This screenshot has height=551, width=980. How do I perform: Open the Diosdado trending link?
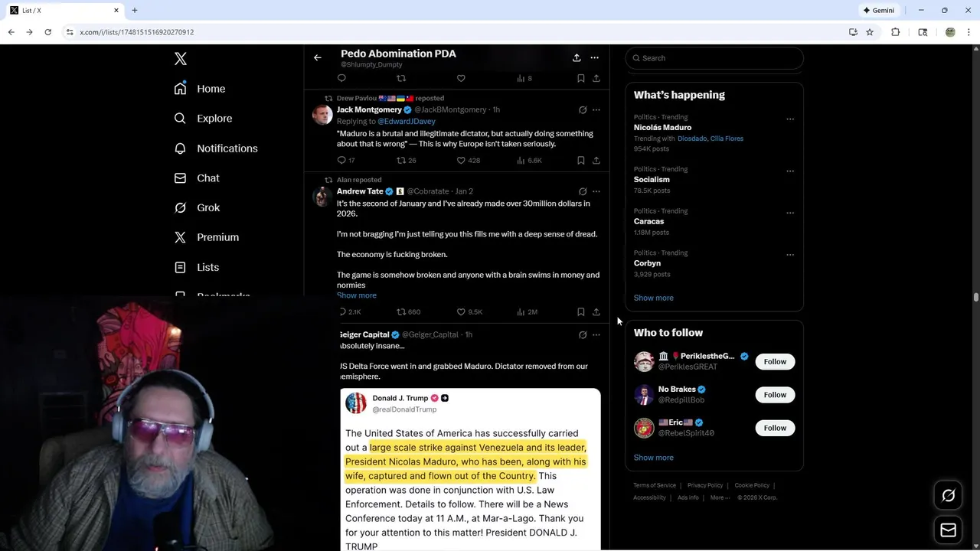(692, 139)
